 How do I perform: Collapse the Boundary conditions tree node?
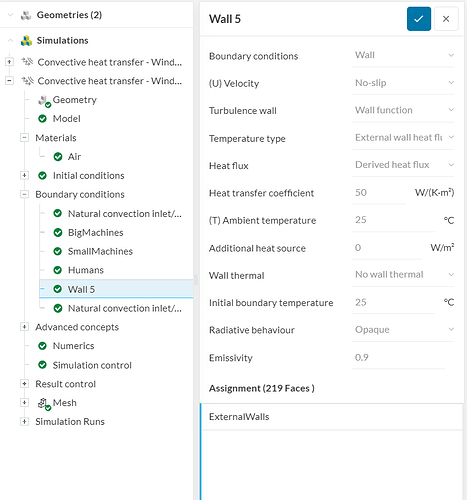tap(24, 194)
